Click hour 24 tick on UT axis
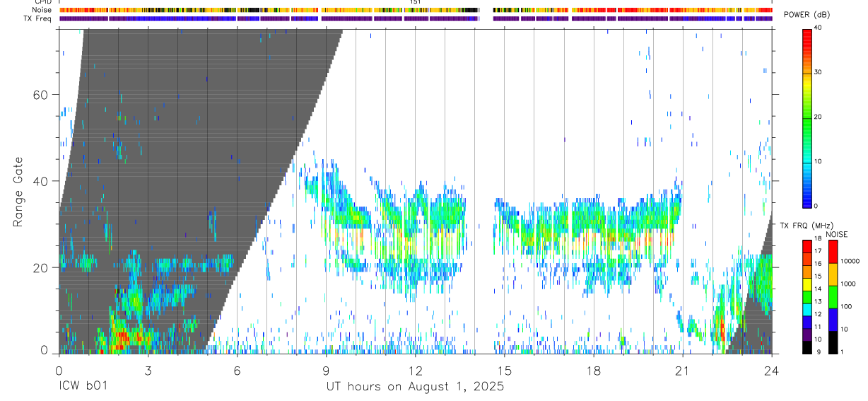Image resolution: width=868 pixels, height=401 pixels. [771, 370]
